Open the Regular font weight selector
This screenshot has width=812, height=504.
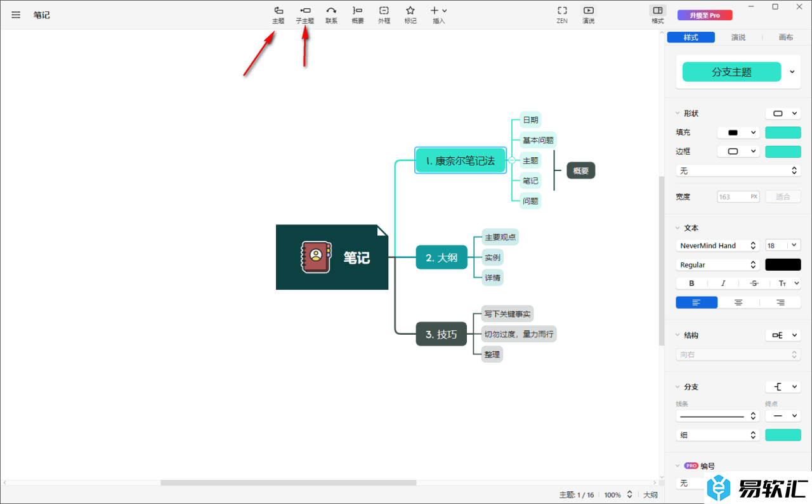[717, 264]
